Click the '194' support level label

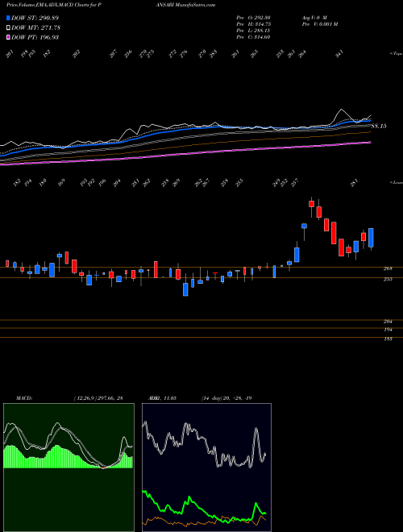pos(388,330)
